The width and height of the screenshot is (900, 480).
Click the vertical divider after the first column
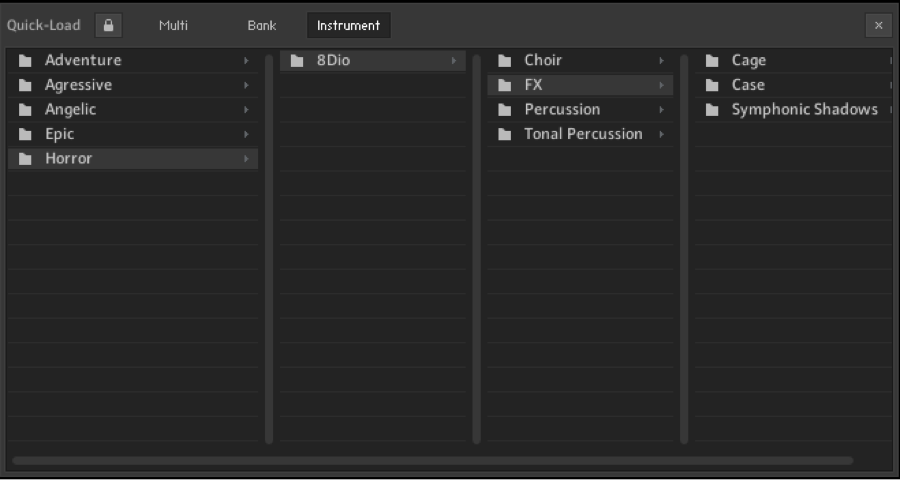pyautogui.click(x=269, y=249)
